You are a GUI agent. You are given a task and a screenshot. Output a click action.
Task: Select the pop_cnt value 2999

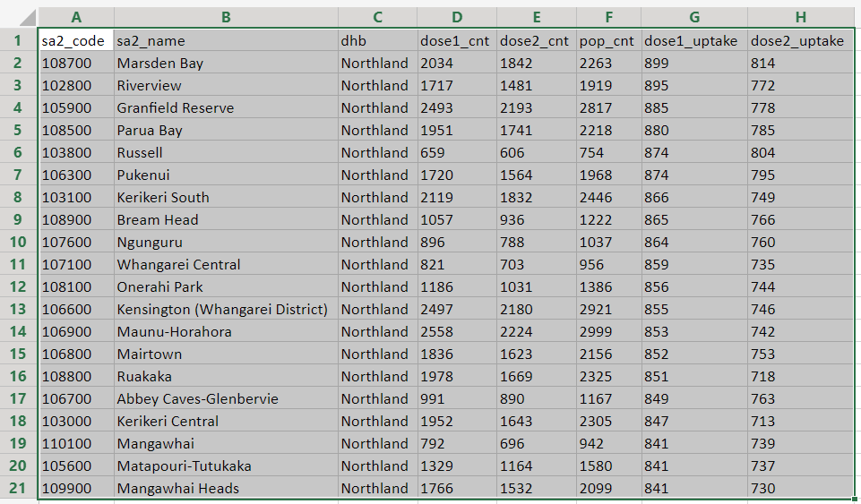(607, 332)
